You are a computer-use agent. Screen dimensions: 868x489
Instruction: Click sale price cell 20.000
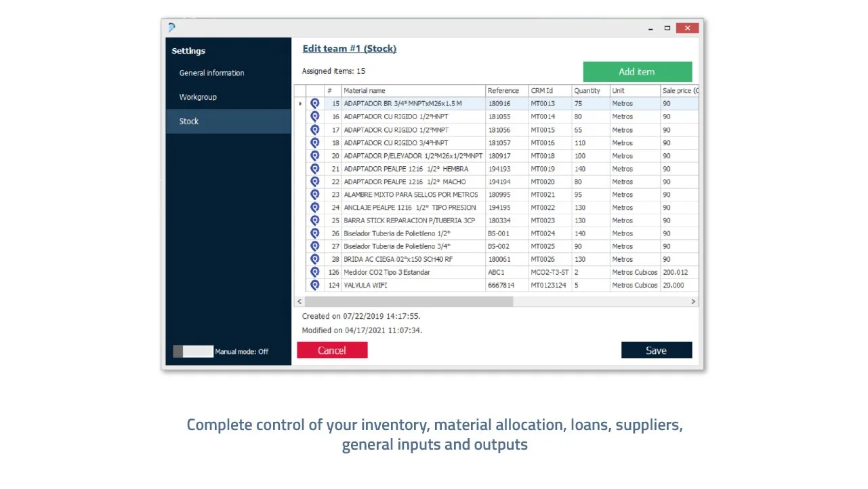click(x=680, y=285)
